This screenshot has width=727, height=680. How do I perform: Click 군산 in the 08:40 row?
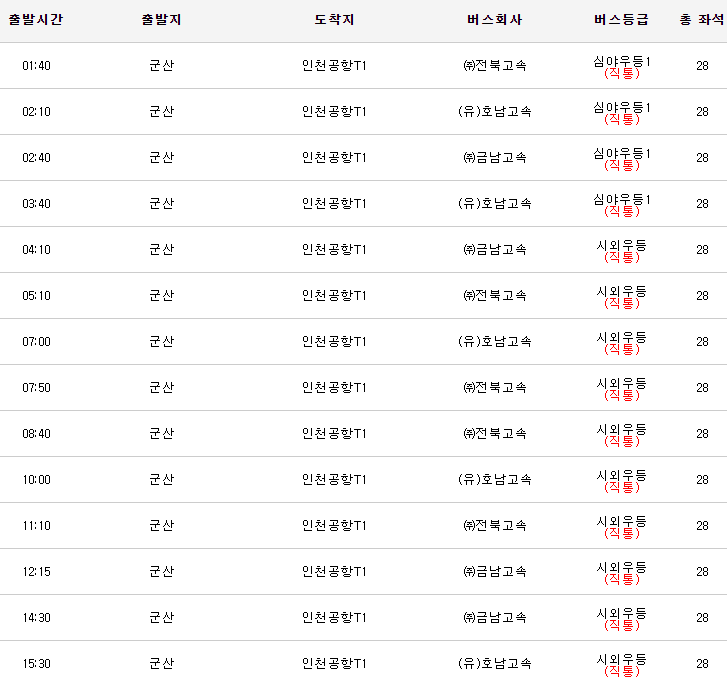(x=161, y=433)
